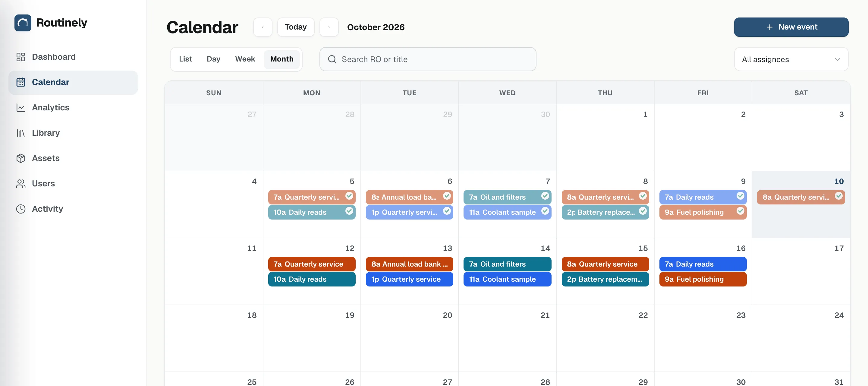The width and height of the screenshot is (868, 386).
Task: Toggle checkmark on Oct 6 Annual load bank
Action: pos(447,196)
